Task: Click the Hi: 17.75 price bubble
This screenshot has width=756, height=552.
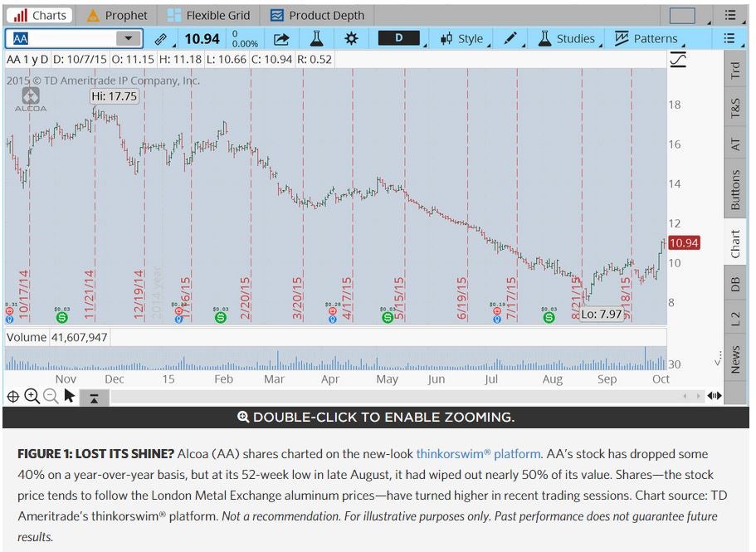Action: click(x=115, y=96)
